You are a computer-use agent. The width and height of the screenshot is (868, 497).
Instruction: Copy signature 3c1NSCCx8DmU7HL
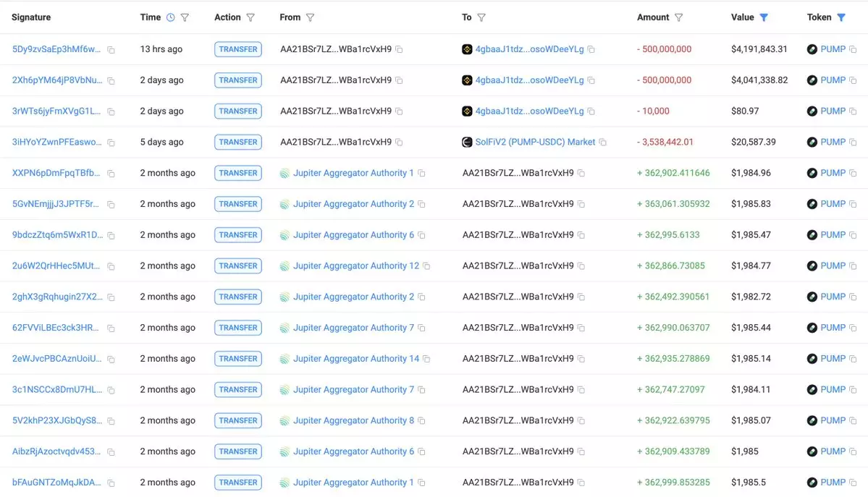click(x=111, y=390)
